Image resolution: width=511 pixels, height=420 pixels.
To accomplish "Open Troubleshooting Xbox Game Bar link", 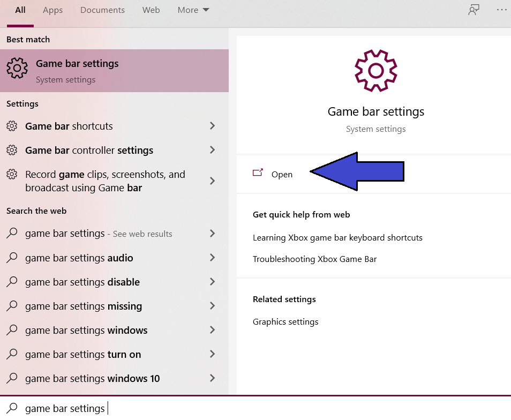I will pos(314,259).
